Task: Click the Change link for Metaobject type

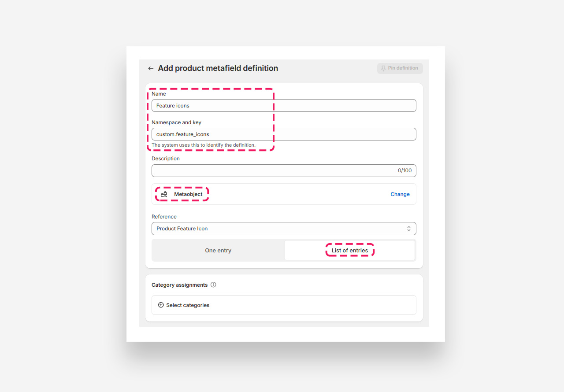Action: coord(400,194)
